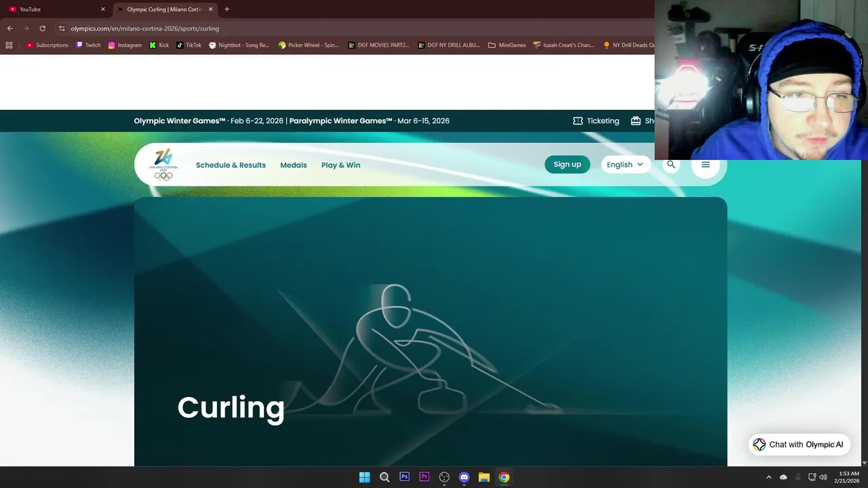Click the volume icon in system tray
This screenshot has width=868, height=488.
[x=823, y=477]
